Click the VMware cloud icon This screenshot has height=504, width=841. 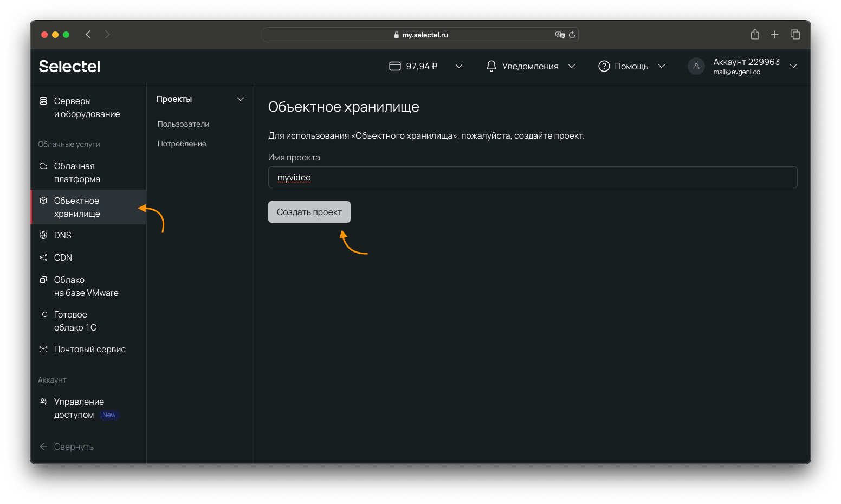click(43, 280)
